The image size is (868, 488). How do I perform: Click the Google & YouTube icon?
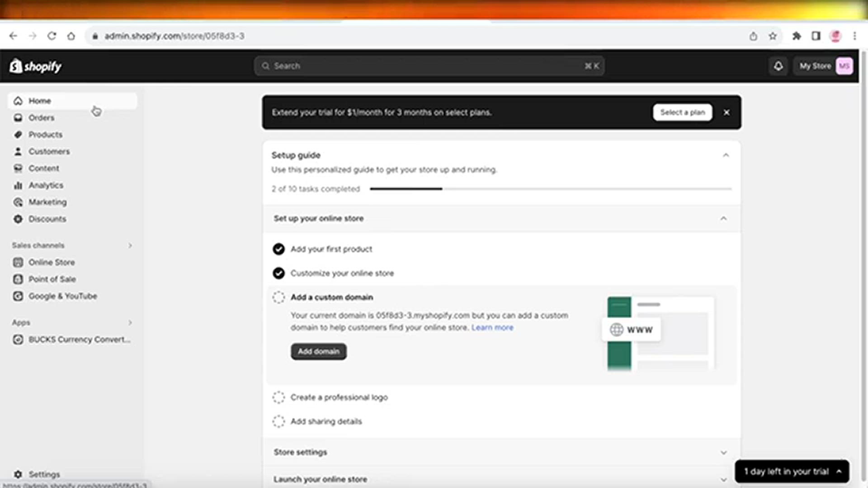[x=18, y=296]
